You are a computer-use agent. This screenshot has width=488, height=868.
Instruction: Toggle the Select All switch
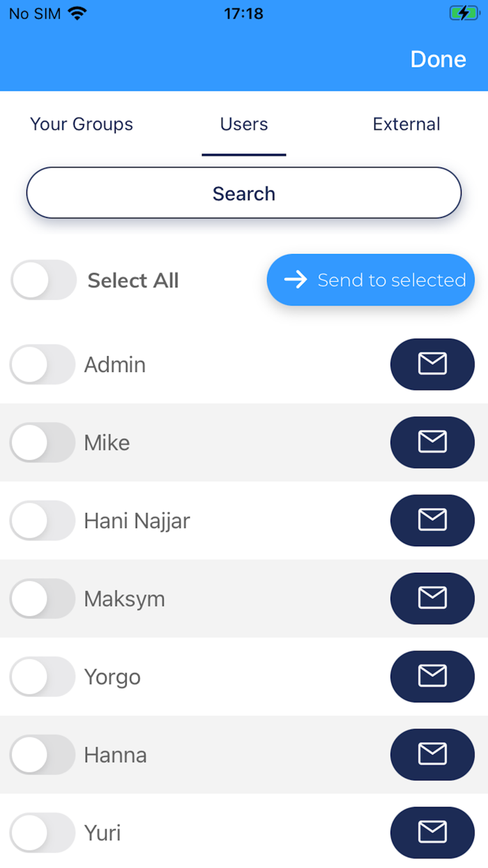(x=43, y=280)
